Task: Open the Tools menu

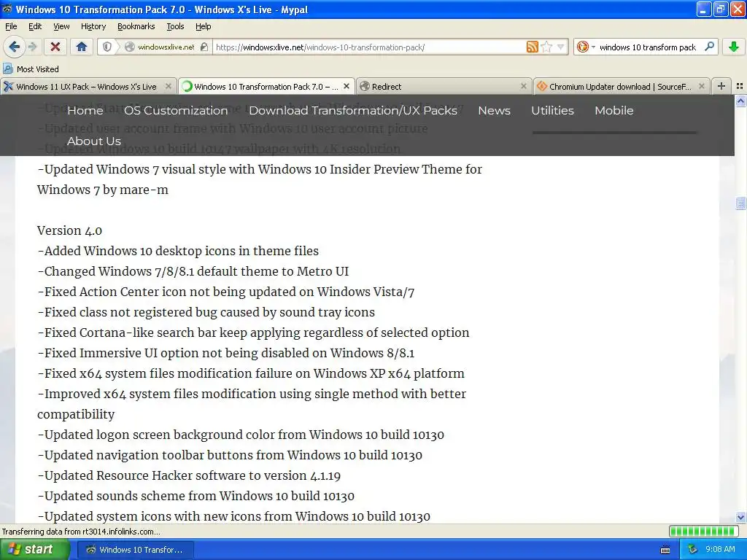Action: click(x=175, y=26)
